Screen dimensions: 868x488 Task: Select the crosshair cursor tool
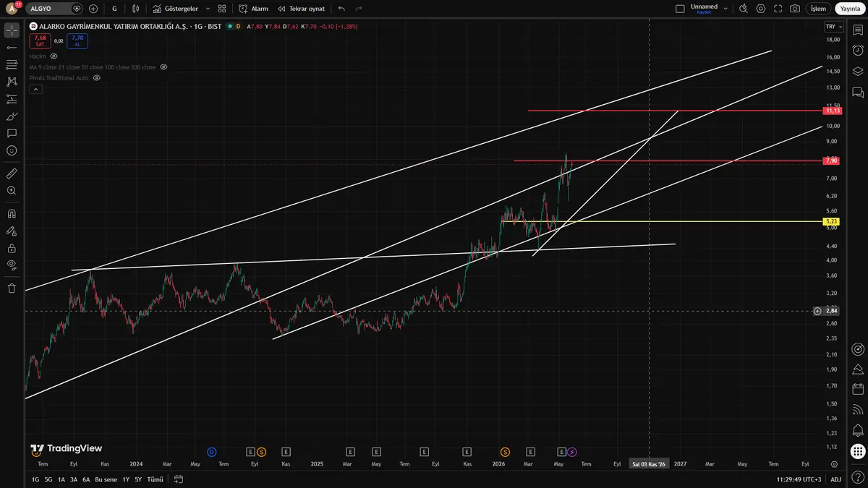point(12,30)
